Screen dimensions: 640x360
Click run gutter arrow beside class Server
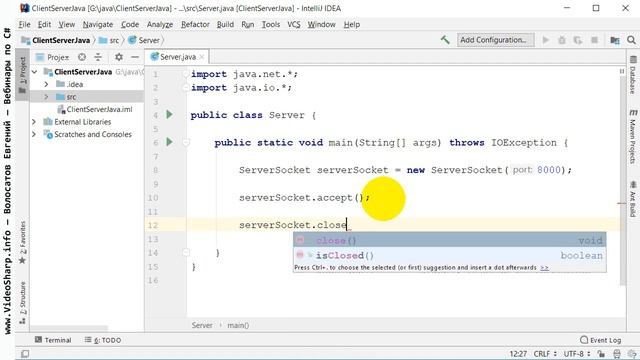[169, 115]
